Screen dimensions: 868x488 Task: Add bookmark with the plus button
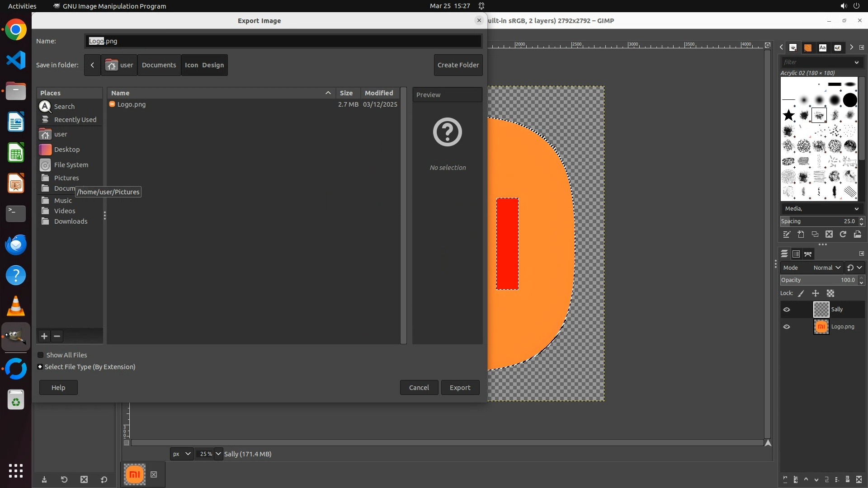pyautogui.click(x=44, y=336)
